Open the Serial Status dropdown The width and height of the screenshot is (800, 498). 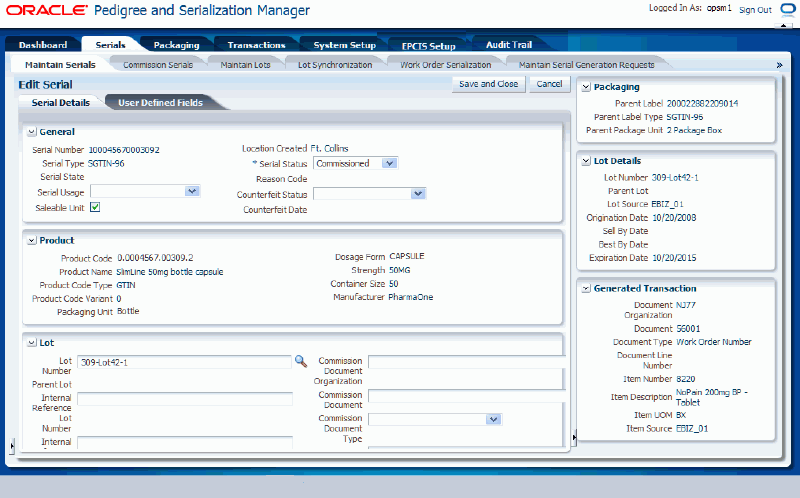point(390,163)
